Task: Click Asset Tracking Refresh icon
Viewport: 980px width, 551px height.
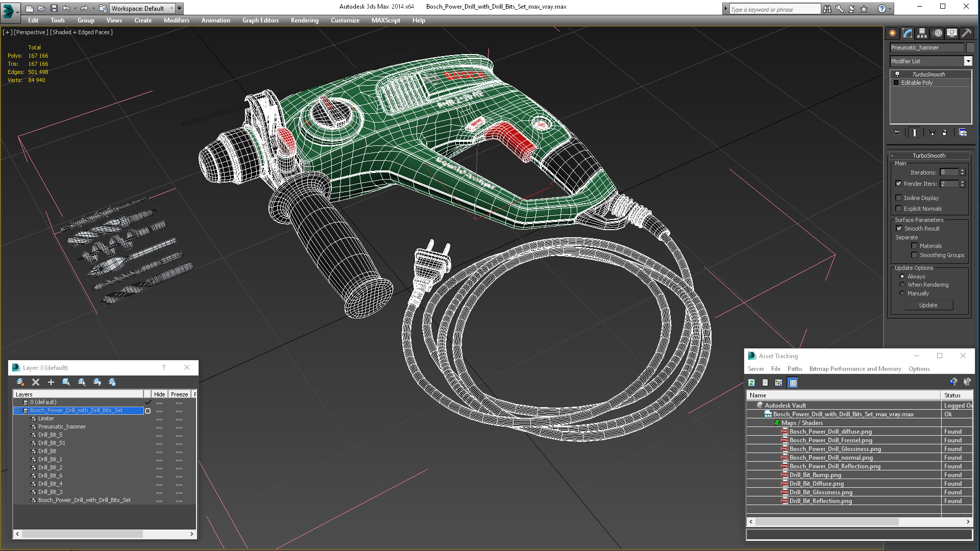Action: tap(752, 383)
